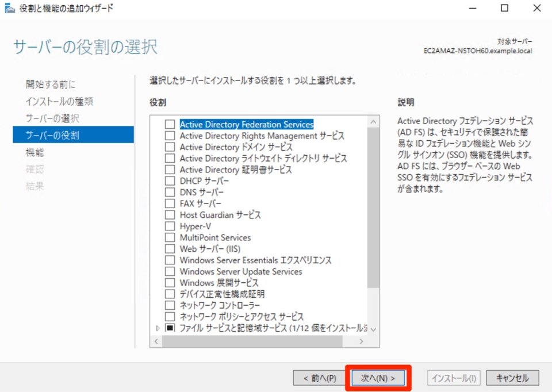Screen dimensions: 552x392
Task: Check the FAX サーバー checkbox
Action: pos(170,203)
